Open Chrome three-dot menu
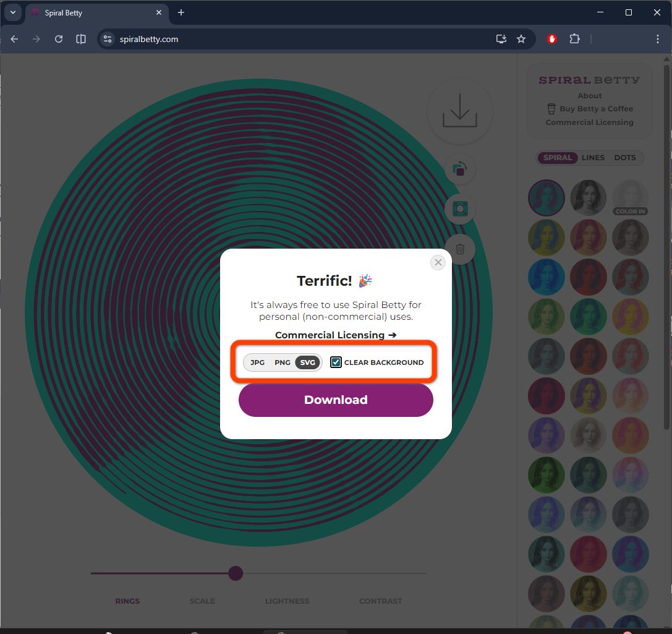The image size is (672, 634). (x=657, y=39)
